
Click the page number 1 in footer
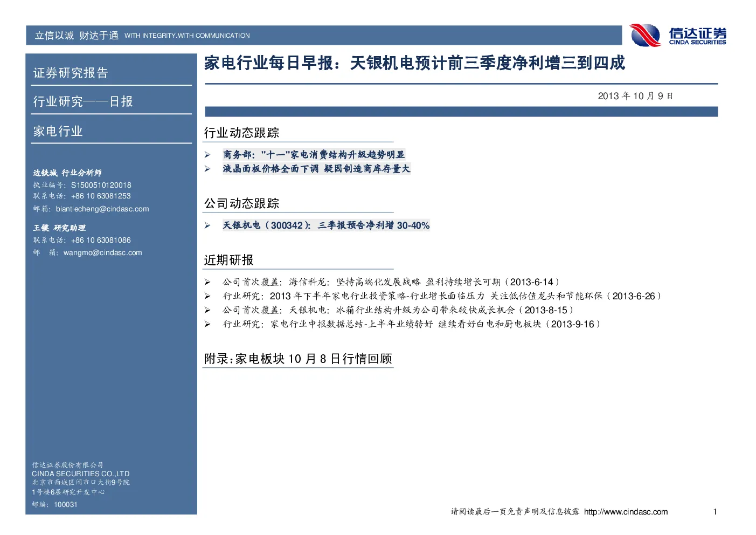pyautogui.click(x=715, y=512)
